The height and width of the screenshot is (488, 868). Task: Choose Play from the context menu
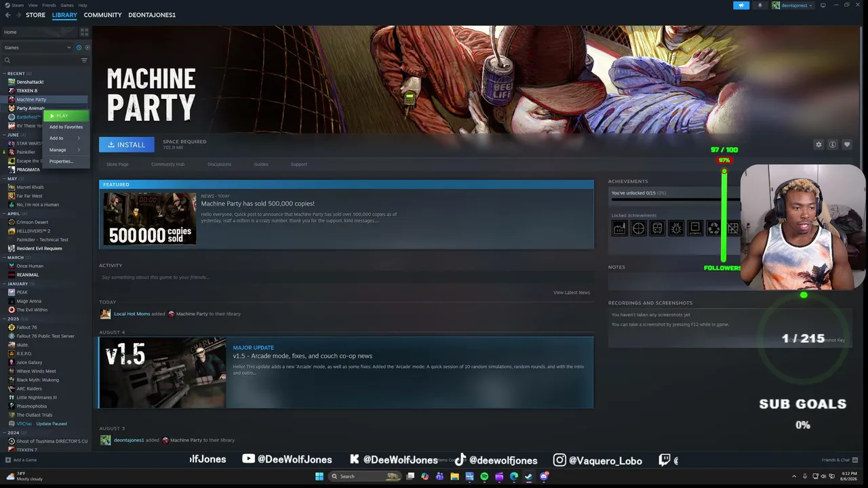[67, 116]
